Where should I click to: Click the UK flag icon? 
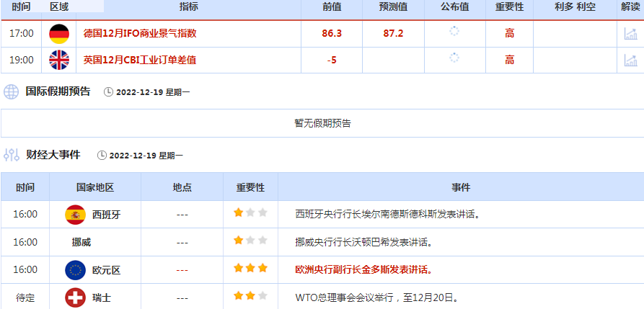click(x=59, y=60)
